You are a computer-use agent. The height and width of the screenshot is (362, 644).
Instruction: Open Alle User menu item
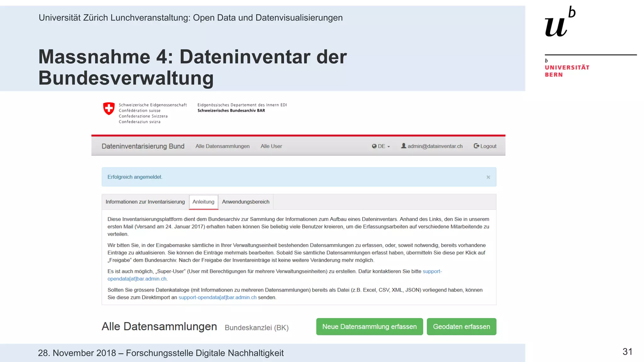(271, 146)
